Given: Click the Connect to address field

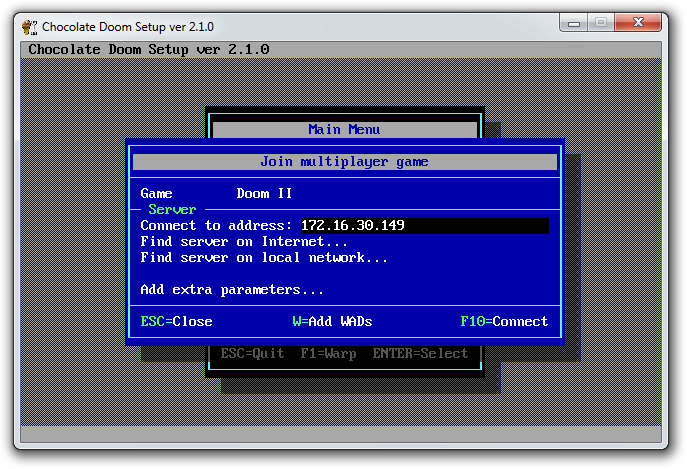Looking at the screenshot, I should point(424,226).
